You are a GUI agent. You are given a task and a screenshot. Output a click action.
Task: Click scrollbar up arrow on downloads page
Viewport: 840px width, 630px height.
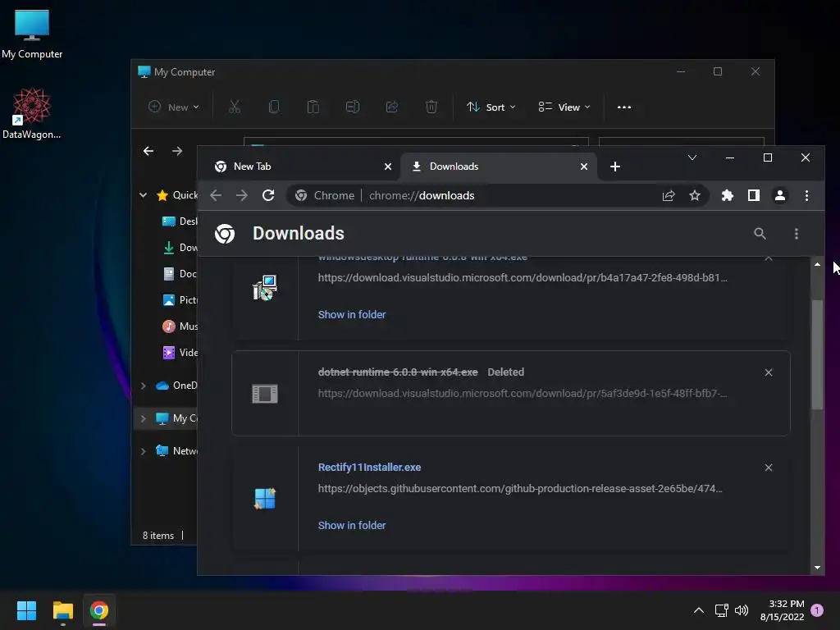coord(817,264)
